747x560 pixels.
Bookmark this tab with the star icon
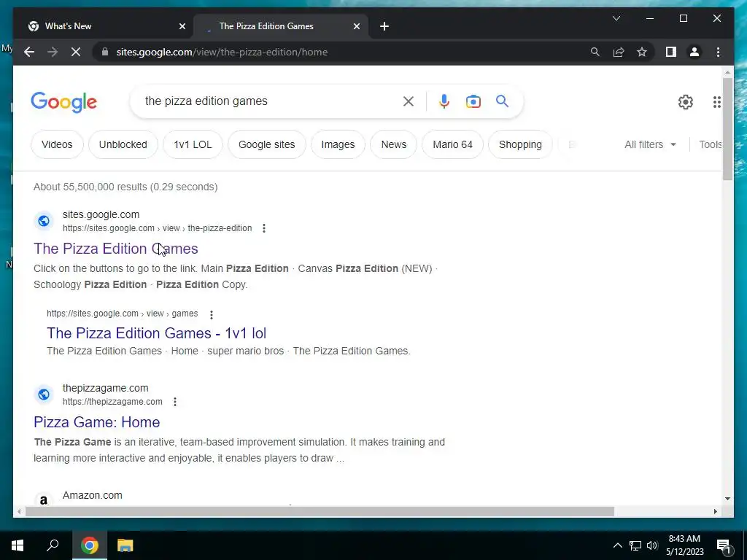coord(642,52)
